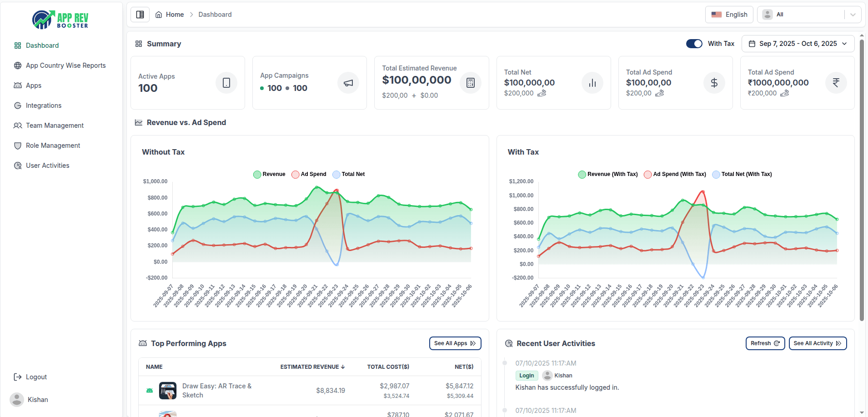
Task: Click the Active Apps phone icon
Action: point(226,83)
